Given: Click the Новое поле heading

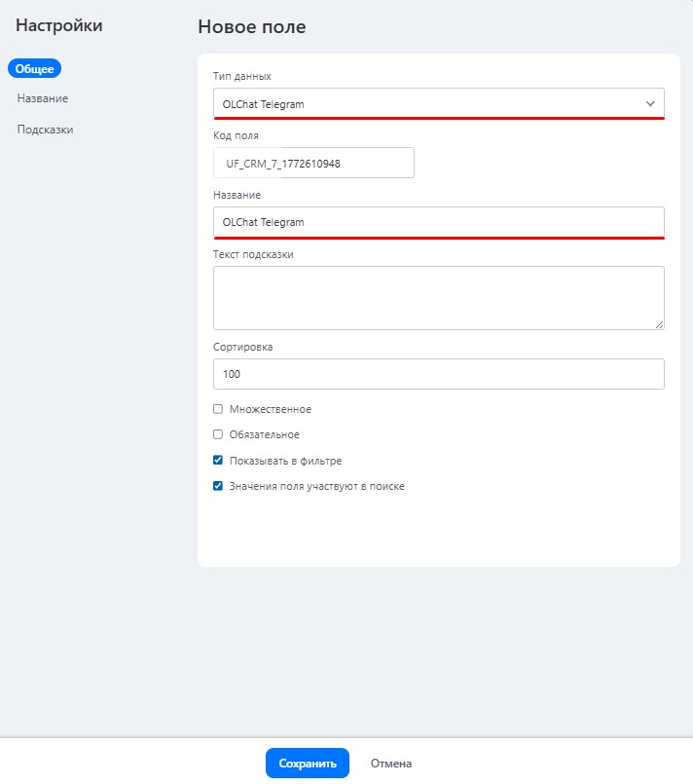Looking at the screenshot, I should pyautogui.click(x=251, y=27).
